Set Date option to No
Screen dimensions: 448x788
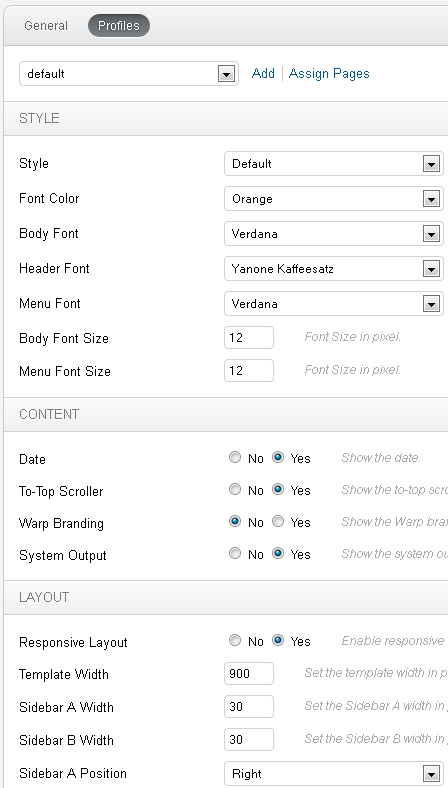(235, 457)
